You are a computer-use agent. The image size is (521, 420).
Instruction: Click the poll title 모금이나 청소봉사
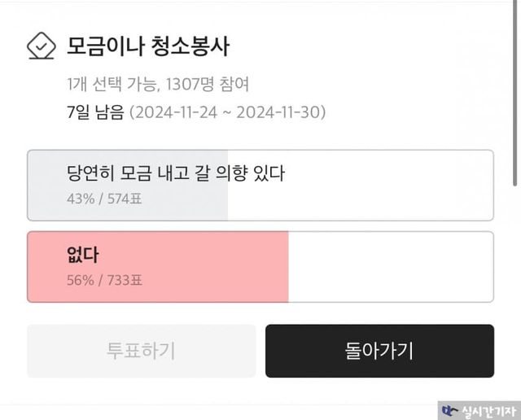point(148,46)
